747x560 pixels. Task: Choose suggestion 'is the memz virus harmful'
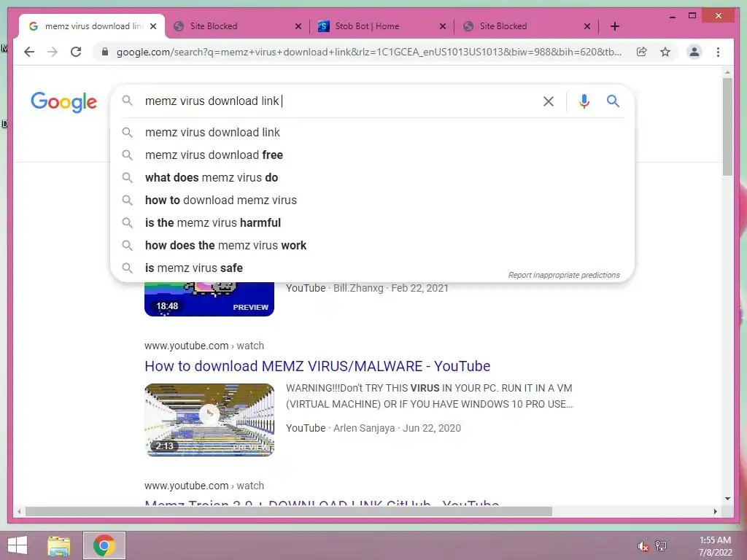tap(372, 223)
